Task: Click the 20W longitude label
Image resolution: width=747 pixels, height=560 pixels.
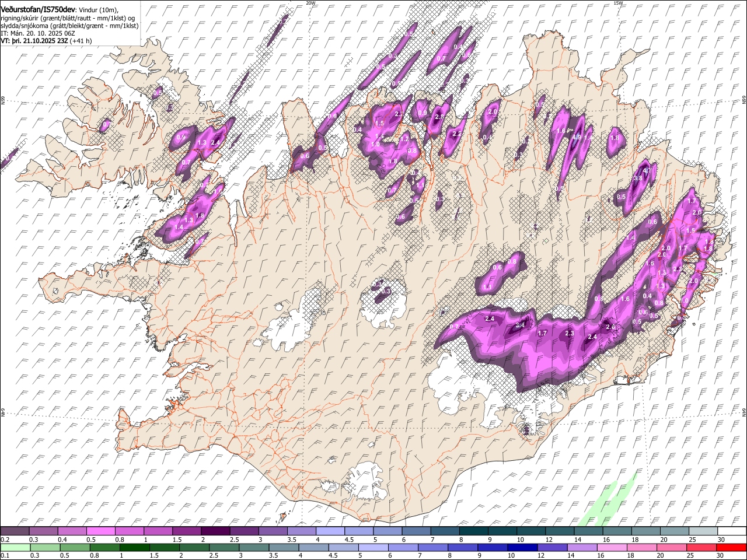Action: click(x=310, y=3)
